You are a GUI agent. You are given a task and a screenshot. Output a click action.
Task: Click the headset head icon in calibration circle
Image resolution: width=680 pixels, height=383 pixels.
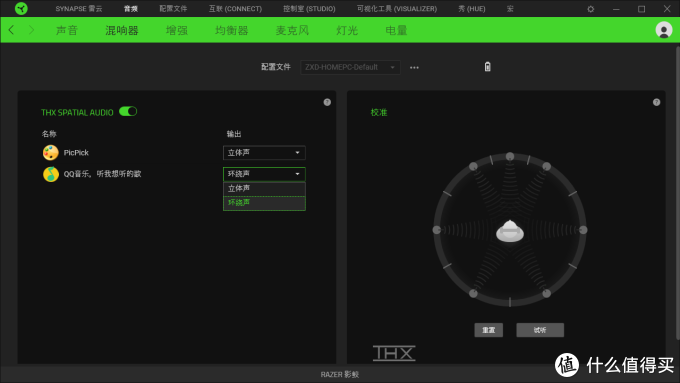tap(510, 231)
